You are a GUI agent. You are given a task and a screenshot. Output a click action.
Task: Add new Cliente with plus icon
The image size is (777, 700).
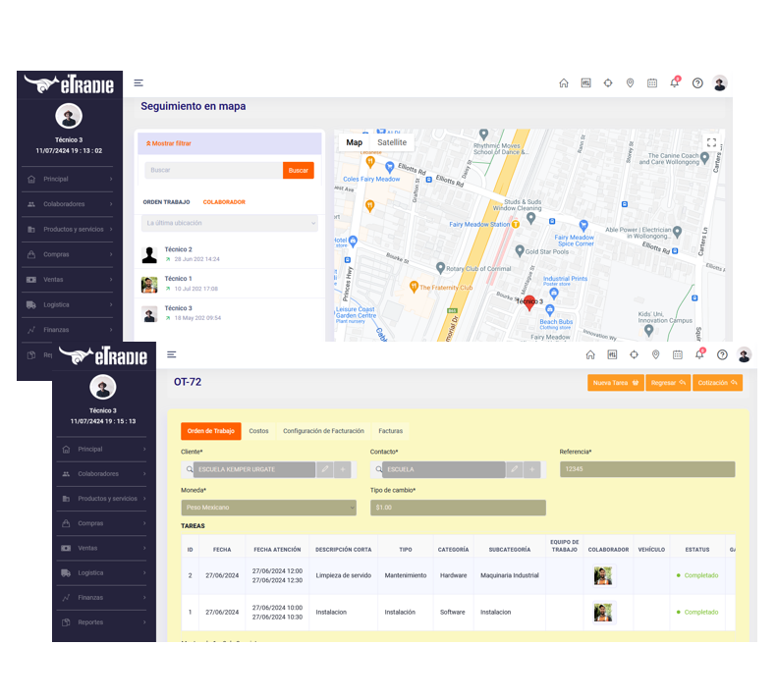tap(343, 469)
